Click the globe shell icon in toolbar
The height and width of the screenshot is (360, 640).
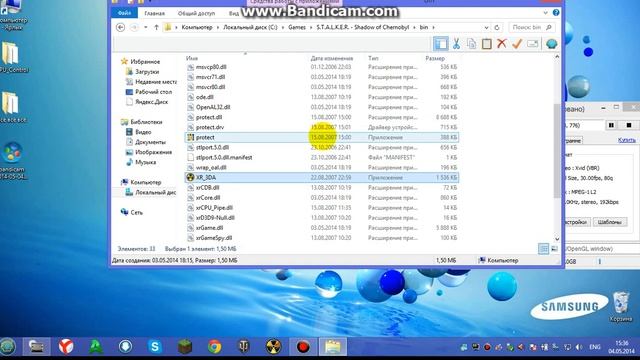[x=551, y=44]
